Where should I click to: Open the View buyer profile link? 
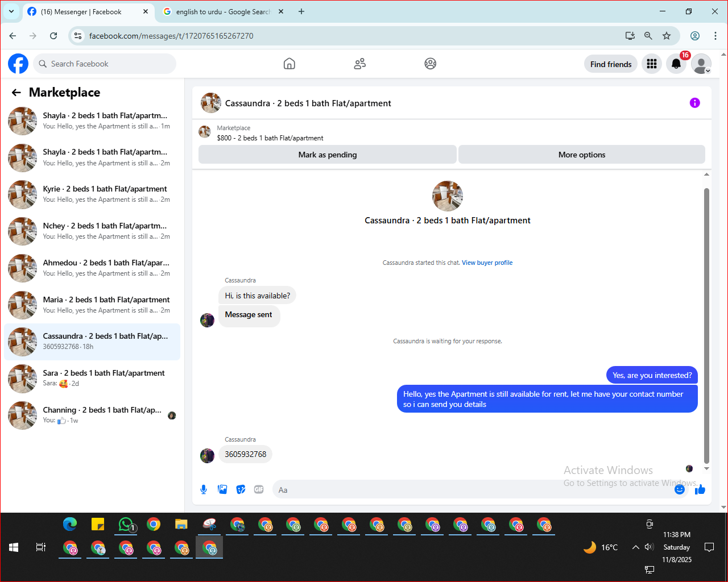487,263
